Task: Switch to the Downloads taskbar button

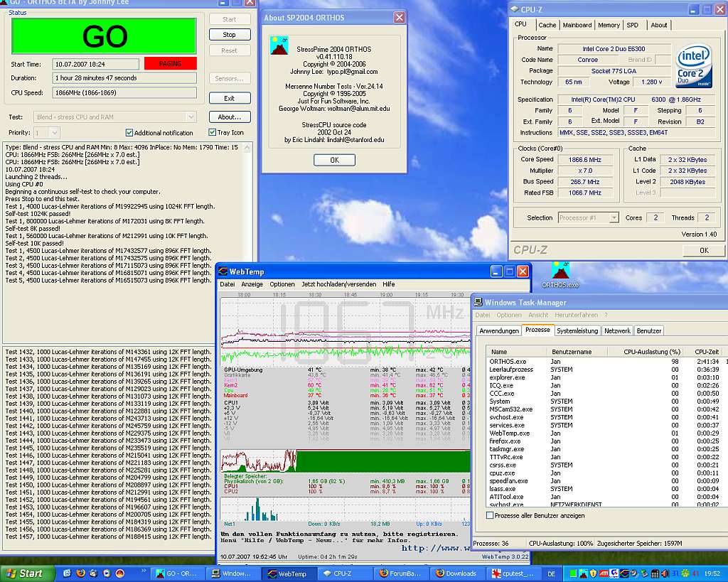Action: [457, 573]
